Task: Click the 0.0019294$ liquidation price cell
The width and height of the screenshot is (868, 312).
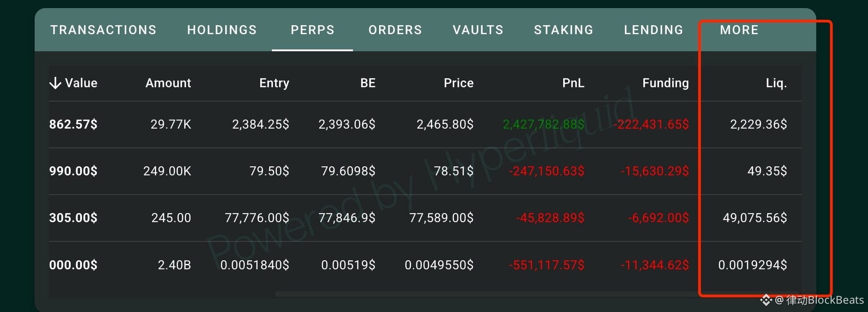Action: [x=752, y=265]
